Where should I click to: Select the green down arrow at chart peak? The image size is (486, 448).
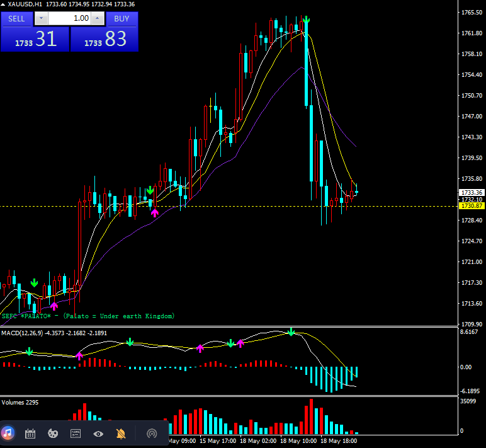coord(307,21)
